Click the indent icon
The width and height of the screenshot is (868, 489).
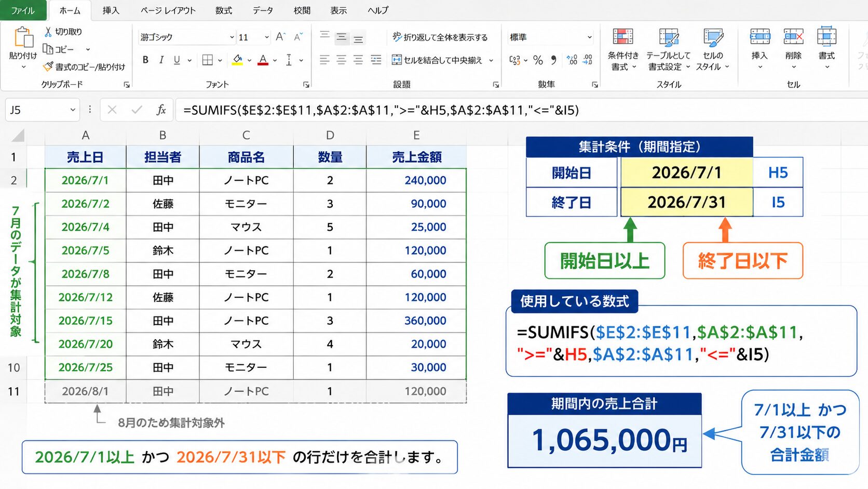(376, 60)
